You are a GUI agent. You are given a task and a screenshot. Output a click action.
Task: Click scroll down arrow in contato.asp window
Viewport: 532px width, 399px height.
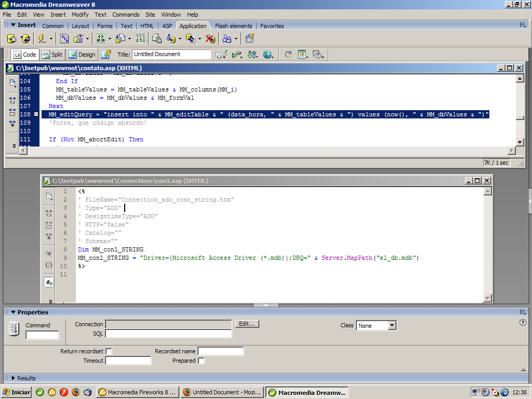coord(520,142)
